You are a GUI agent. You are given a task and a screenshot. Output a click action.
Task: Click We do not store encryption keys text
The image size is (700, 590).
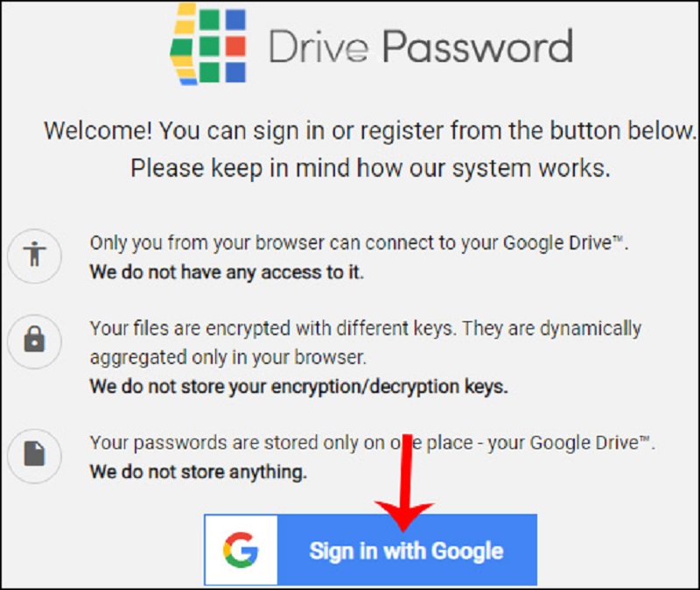tap(299, 387)
